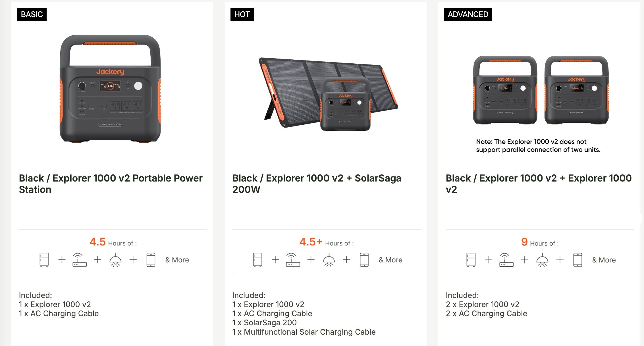Open Explorer 1000 v2 + Explorer 1000 v2 title
Viewport: 644px width, 346px height.
(x=539, y=184)
